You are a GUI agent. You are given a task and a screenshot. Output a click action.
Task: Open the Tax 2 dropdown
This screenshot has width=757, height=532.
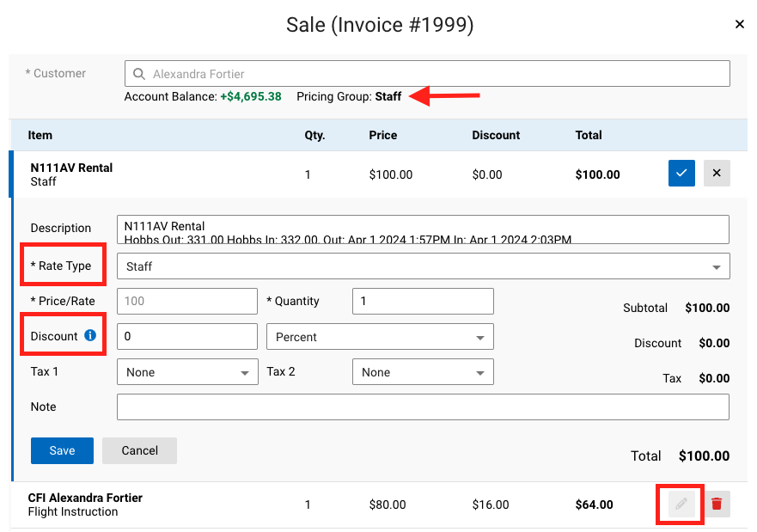pos(423,372)
